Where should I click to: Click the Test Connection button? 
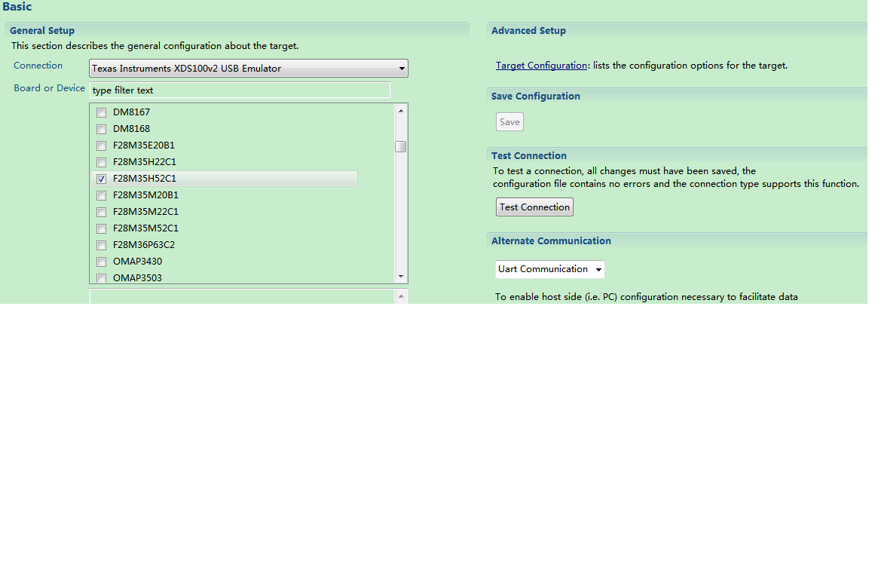(x=534, y=207)
